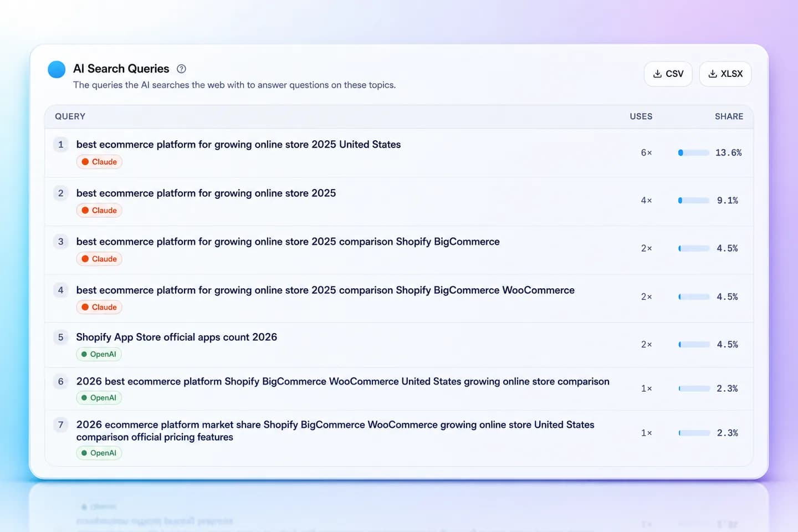Click the Claude tag on row 3

(99, 259)
